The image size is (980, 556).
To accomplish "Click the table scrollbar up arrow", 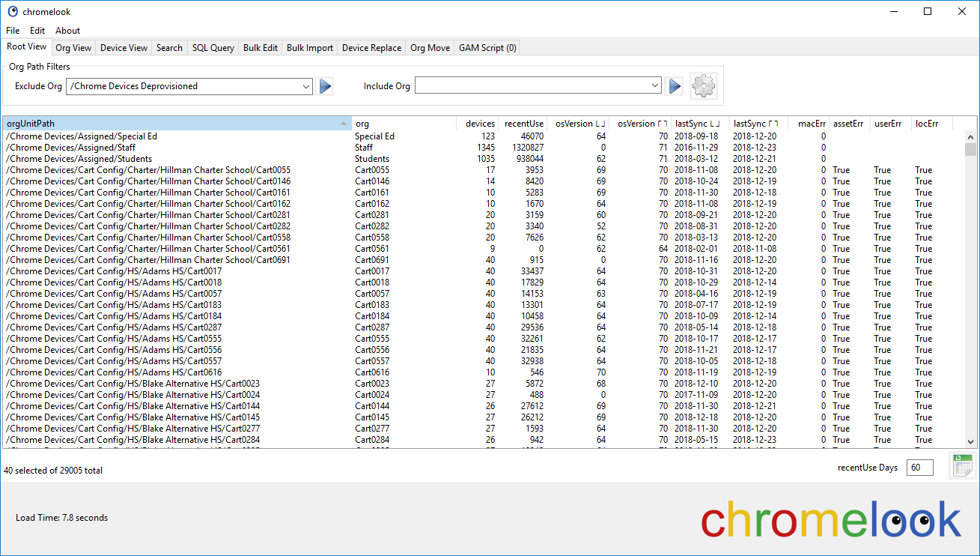I will pyautogui.click(x=971, y=137).
